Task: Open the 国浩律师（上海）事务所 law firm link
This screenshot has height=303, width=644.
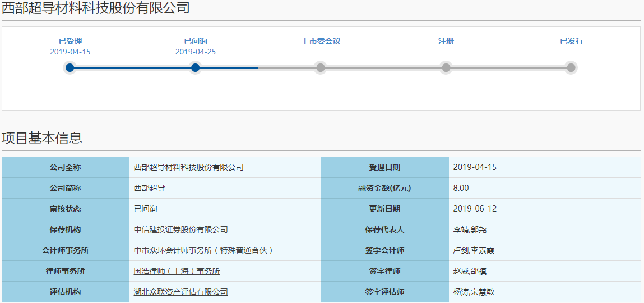Action: click(x=177, y=272)
